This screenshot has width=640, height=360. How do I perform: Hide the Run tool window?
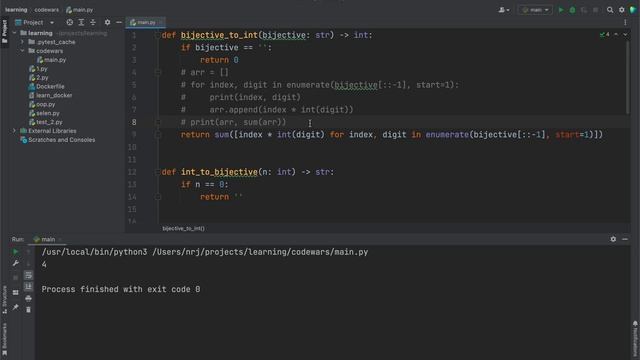(x=625, y=240)
